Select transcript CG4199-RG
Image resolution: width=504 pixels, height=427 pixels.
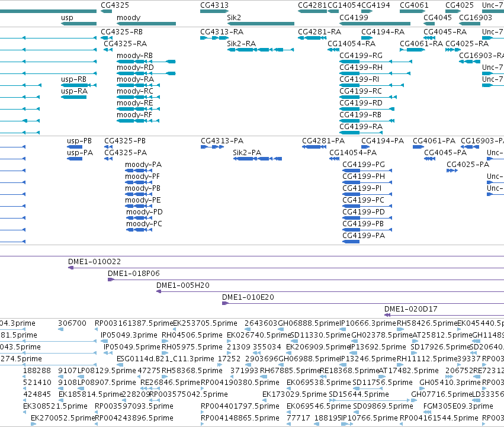pos(361,56)
